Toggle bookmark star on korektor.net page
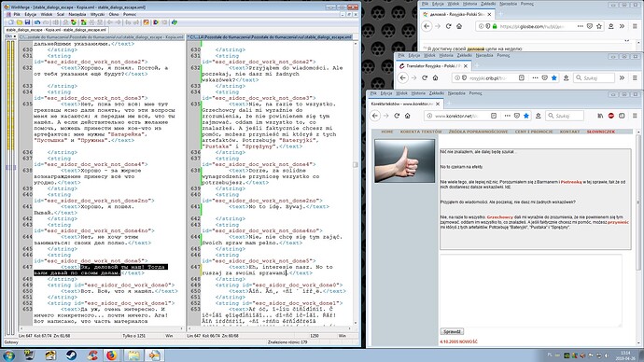 coord(526,116)
